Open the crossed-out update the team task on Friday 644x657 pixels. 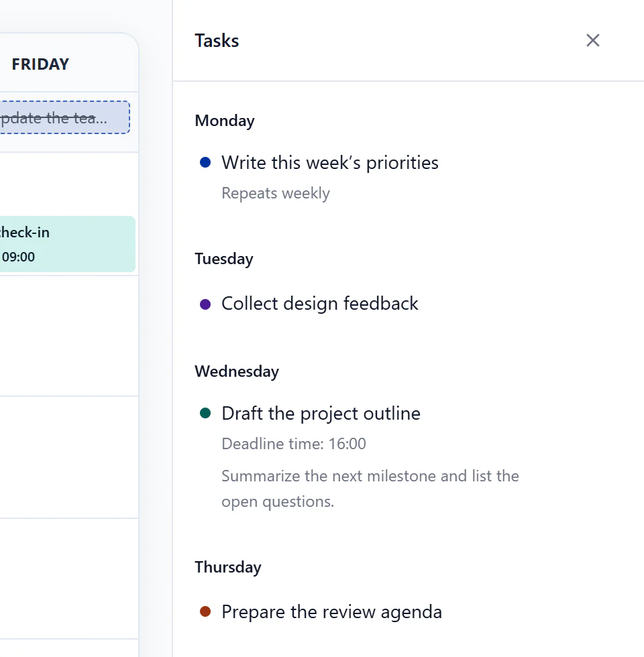pos(64,118)
